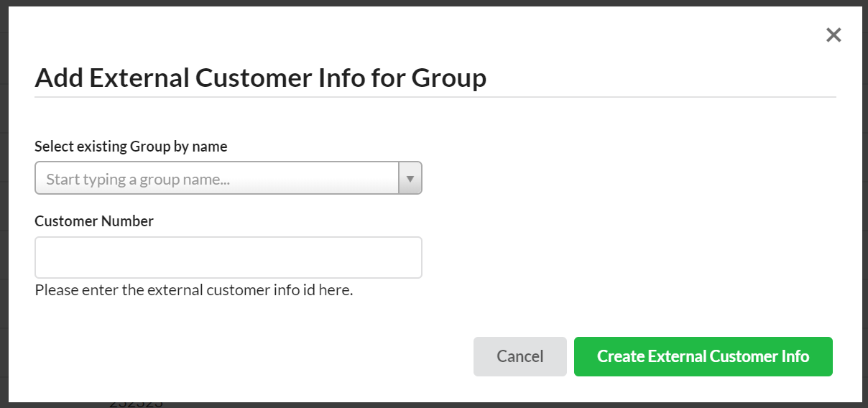Click inside the Customer Number text box
This screenshot has width=868, height=408.
228,257
